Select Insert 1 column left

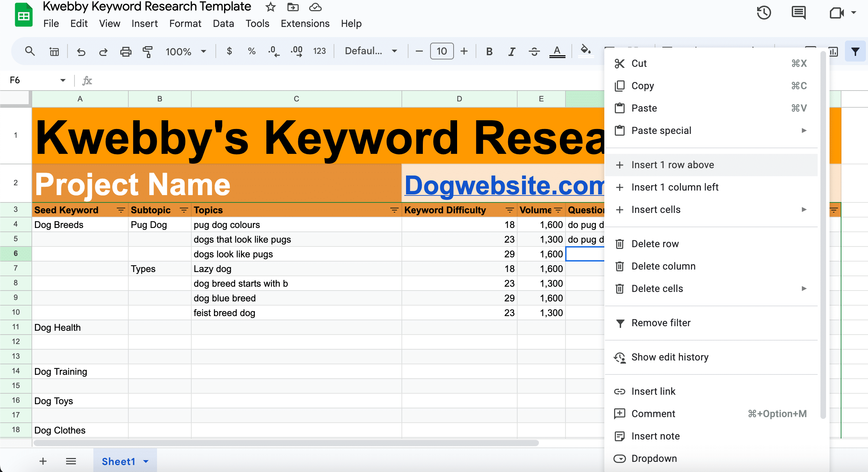(711, 187)
